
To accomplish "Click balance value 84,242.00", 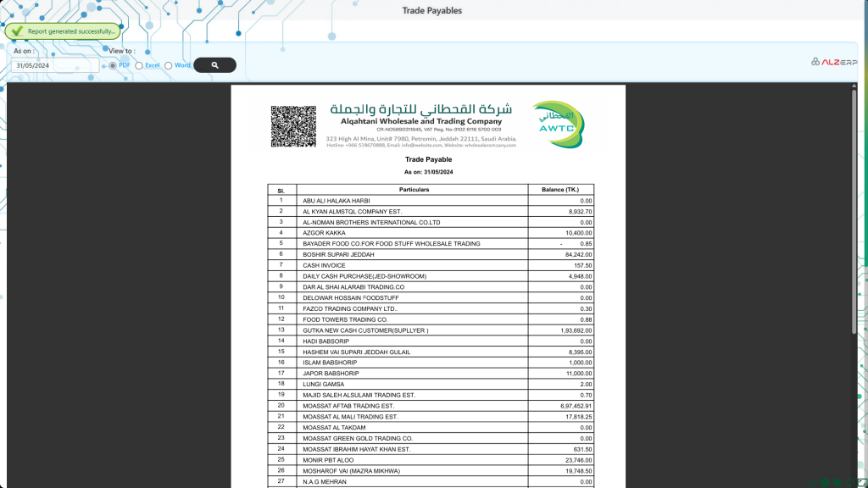I will pyautogui.click(x=578, y=254).
